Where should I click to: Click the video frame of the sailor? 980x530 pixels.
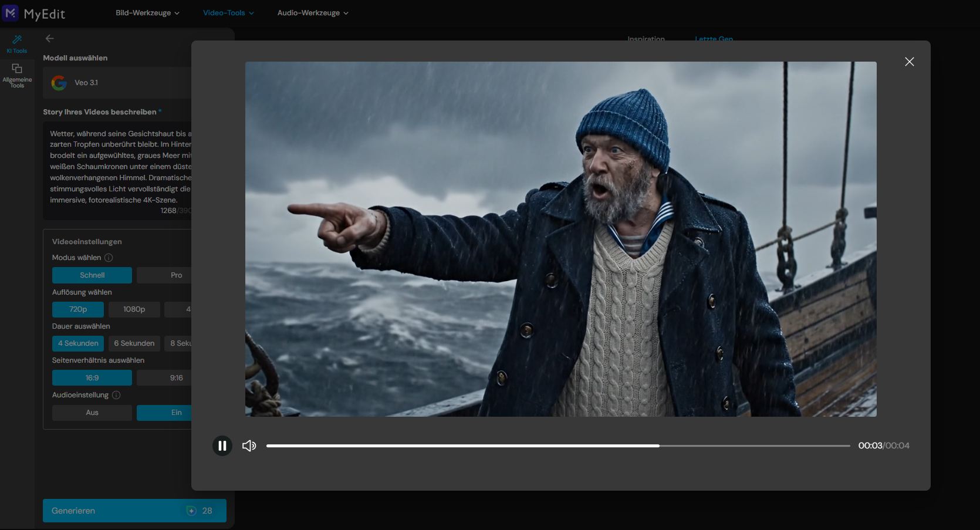(x=561, y=239)
